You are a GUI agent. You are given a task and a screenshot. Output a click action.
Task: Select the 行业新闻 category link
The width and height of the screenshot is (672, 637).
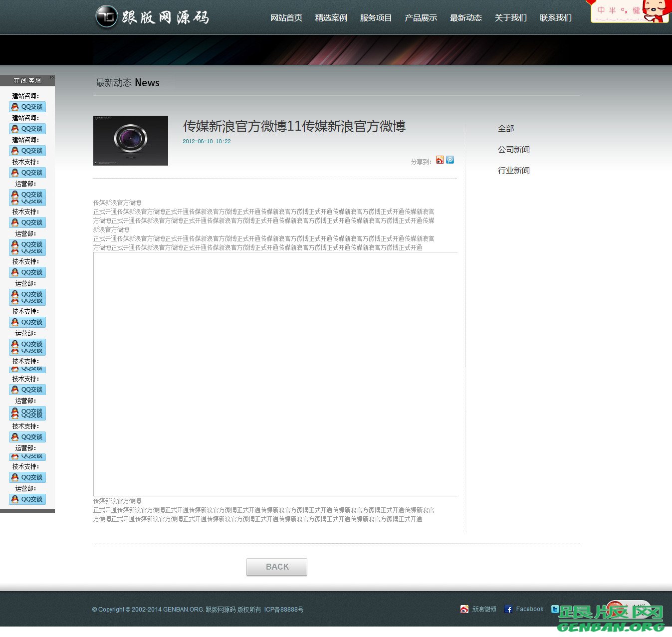514,171
